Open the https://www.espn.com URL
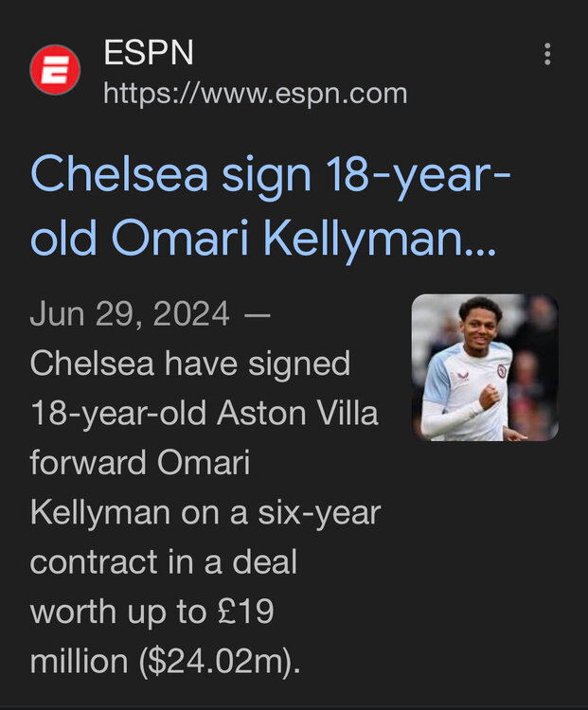The height and width of the screenshot is (710, 588). tap(255, 94)
